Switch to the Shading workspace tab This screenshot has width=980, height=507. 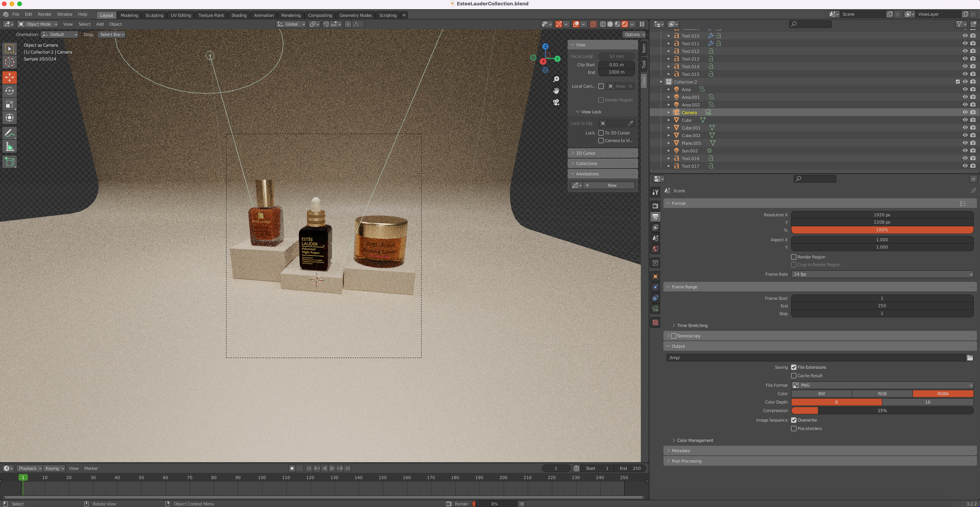[x=239, y=15]
